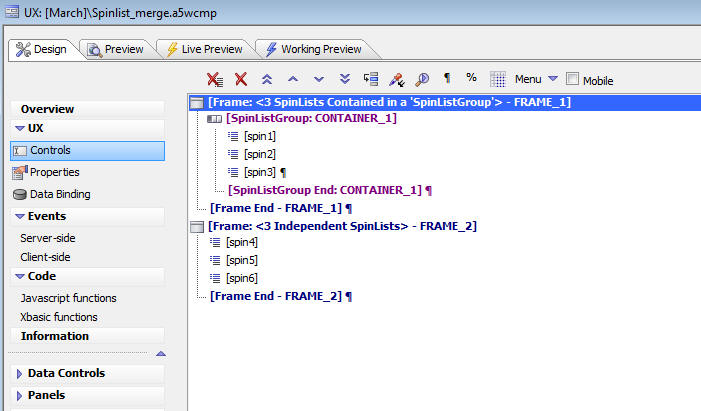Viewport: 701px width, 411px height.
Task: Open the Working Preview tab
Action: pyautogui.click(x=314, y=49)
